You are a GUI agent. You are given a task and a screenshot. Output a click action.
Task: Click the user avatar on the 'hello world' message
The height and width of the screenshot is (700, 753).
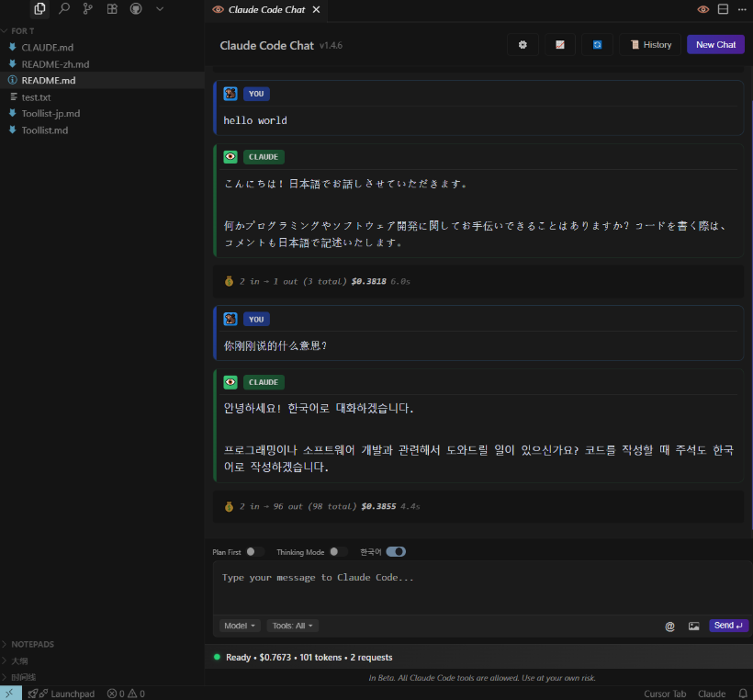pos(230,94)
